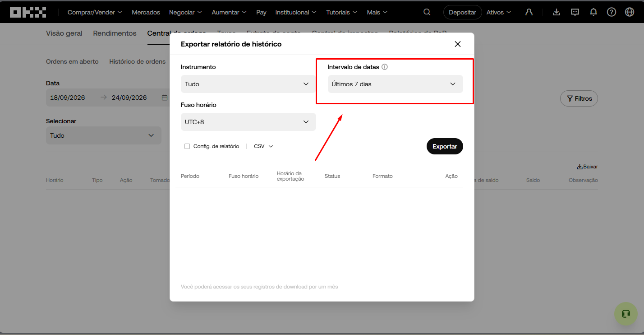
Task: Open the Selecionar Tudo dropdown
Action: pos(104,135)
